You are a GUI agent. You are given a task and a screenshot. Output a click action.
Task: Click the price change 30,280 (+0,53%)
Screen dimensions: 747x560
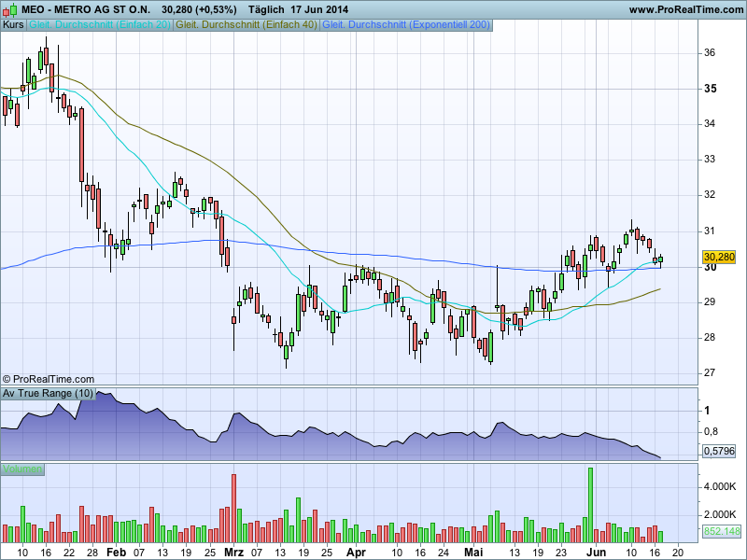click(199, 9)
